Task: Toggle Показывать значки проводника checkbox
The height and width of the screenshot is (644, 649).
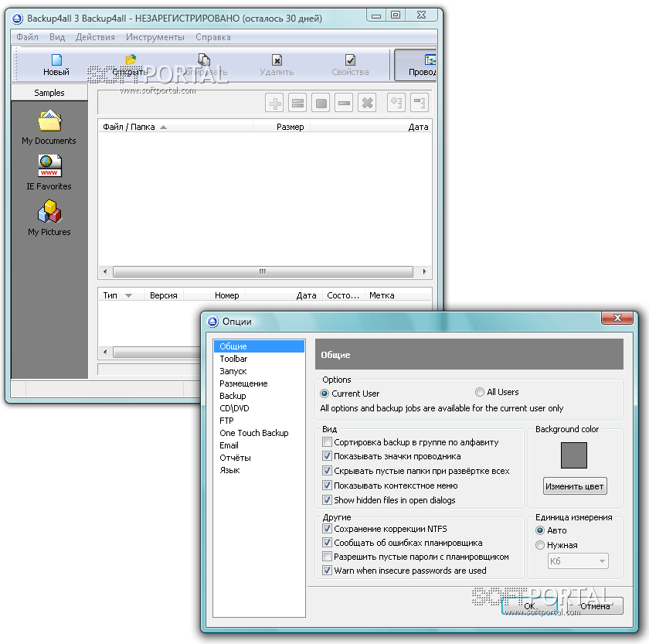Action: (x=327, y=456)
